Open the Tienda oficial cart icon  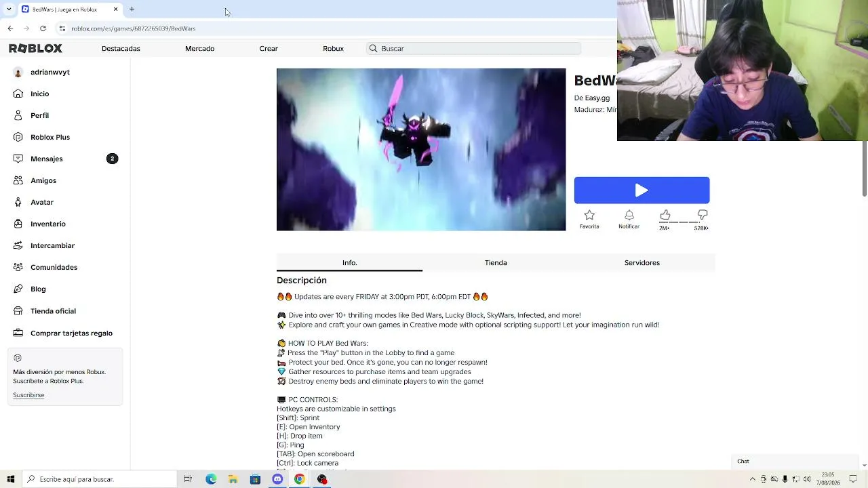pyautogui.click(x=18, y=311)
